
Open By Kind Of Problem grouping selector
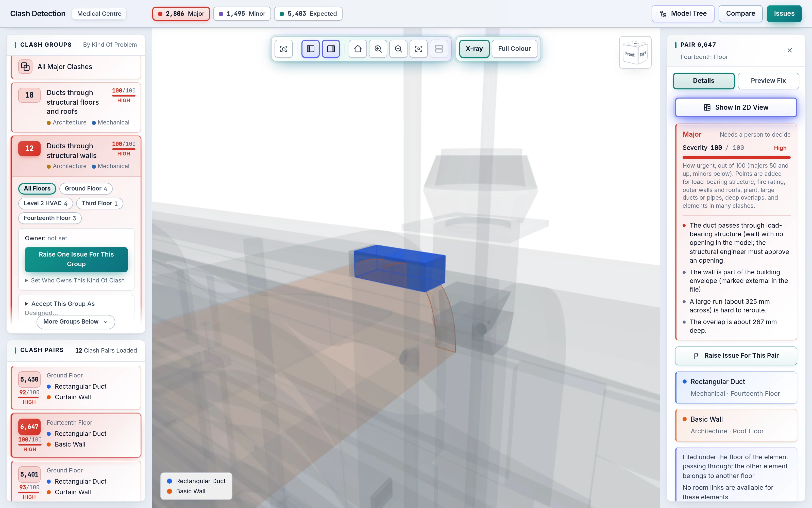110,45
